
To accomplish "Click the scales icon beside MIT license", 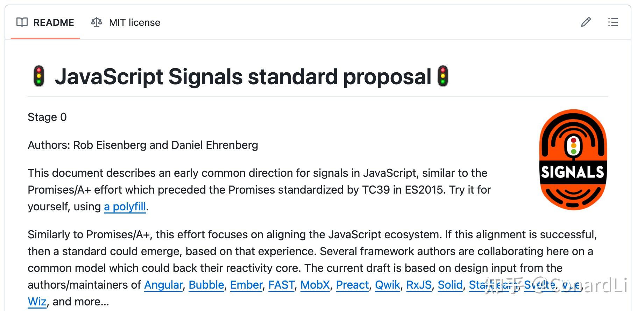I will tap(96, 22).
